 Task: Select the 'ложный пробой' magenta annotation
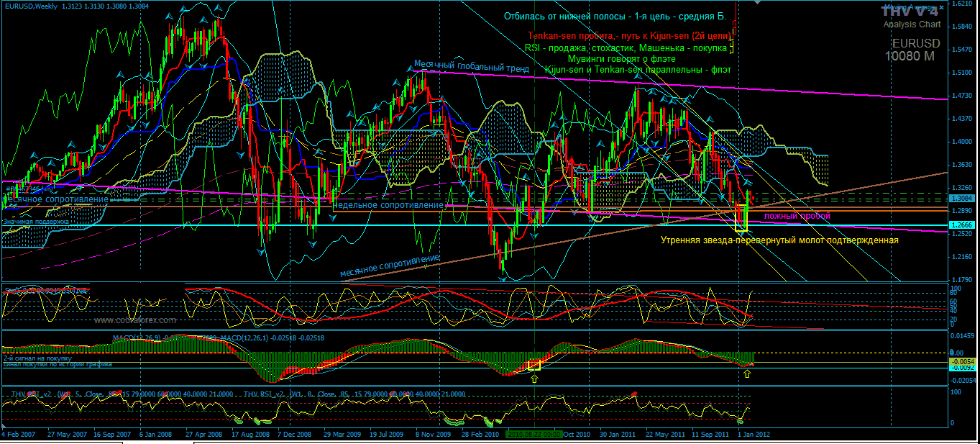[797, 216]
